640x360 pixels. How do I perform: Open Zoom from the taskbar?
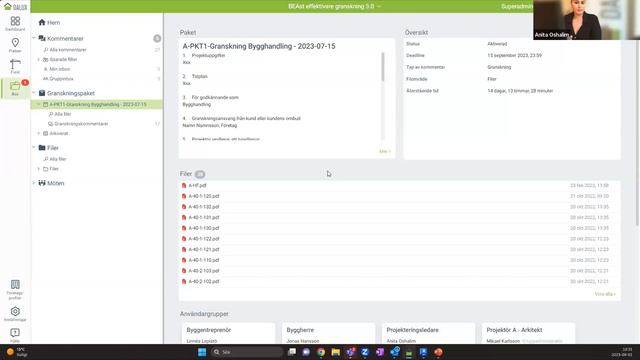(365, 352)
